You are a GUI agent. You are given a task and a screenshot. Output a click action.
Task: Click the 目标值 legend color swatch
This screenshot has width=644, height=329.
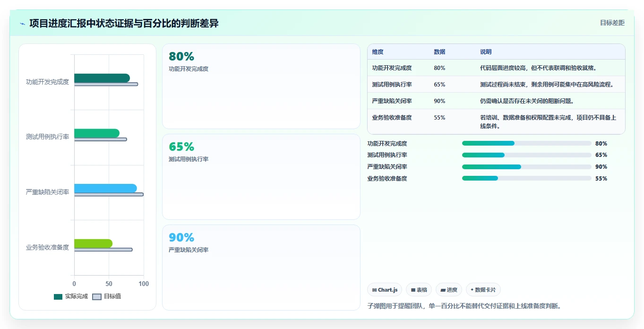96,296
